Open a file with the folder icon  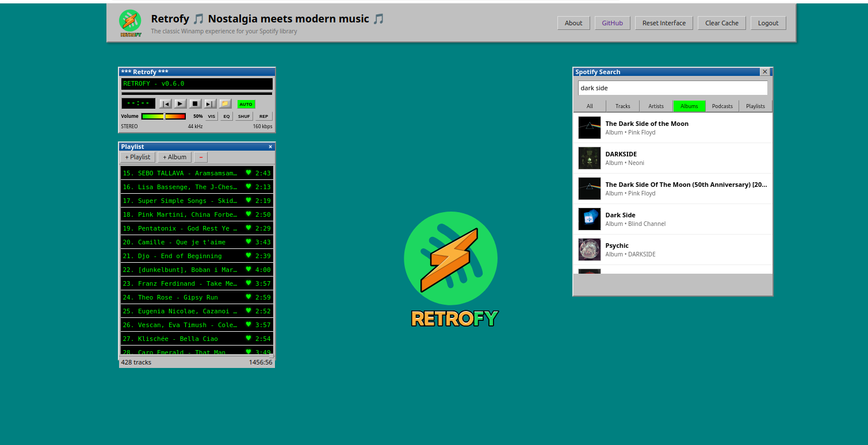[x=224, y=103]
